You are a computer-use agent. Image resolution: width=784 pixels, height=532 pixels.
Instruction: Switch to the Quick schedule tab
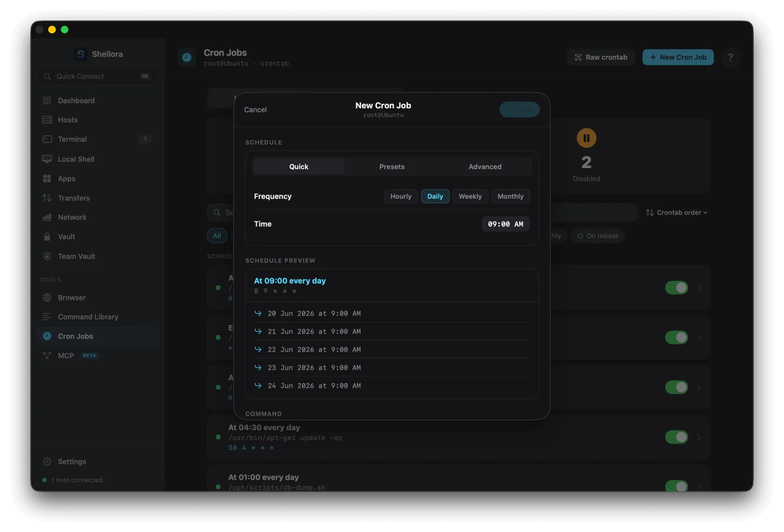299,167
